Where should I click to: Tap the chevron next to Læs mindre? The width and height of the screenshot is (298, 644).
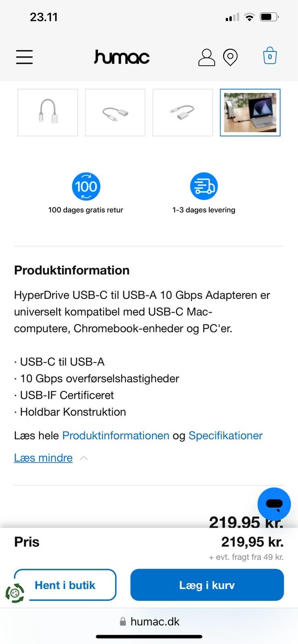(84, 458)
